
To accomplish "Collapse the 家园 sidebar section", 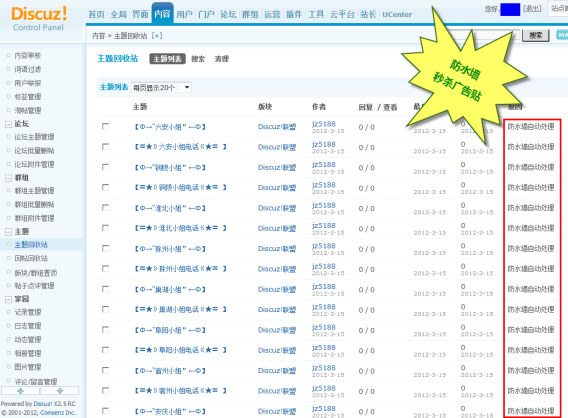I will pyautogui.click(x=8, y=299).
